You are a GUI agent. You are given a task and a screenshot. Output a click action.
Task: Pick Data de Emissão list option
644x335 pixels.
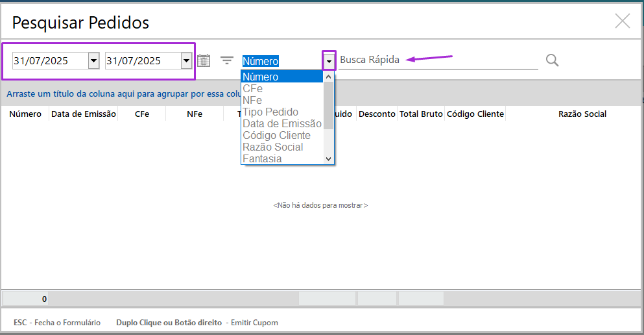(x=281, y=123)
